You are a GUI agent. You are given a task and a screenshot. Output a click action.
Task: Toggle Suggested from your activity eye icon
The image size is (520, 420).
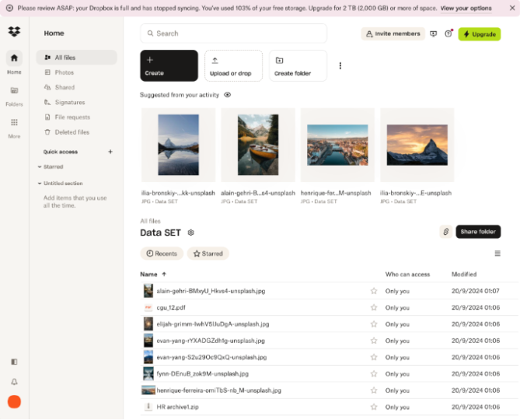227,95
